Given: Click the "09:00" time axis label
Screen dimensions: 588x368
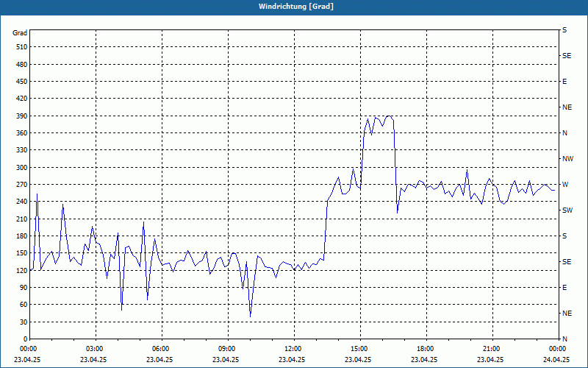Looking at the screenshot, I should [228, 349].
